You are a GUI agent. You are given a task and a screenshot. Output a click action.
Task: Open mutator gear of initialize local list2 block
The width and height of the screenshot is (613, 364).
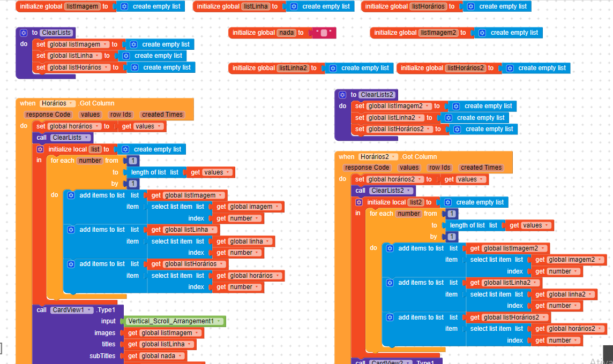(359, 202)
